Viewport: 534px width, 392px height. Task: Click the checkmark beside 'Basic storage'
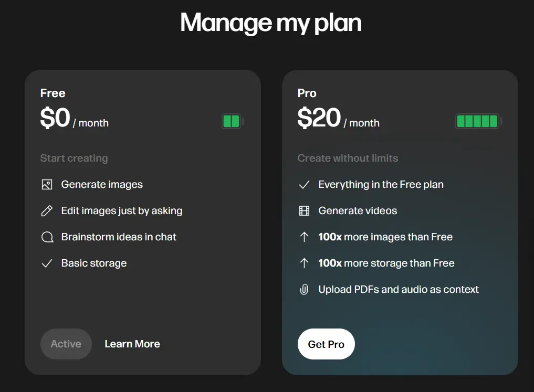coord(47,263)
